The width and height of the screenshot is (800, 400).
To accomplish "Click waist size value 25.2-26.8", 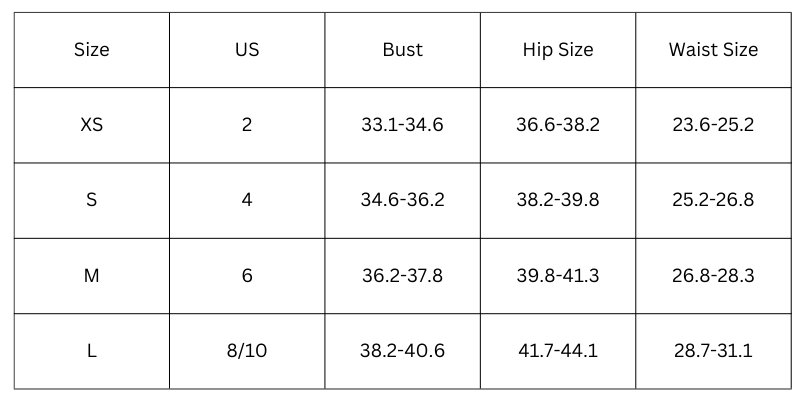I will (713, 200).
